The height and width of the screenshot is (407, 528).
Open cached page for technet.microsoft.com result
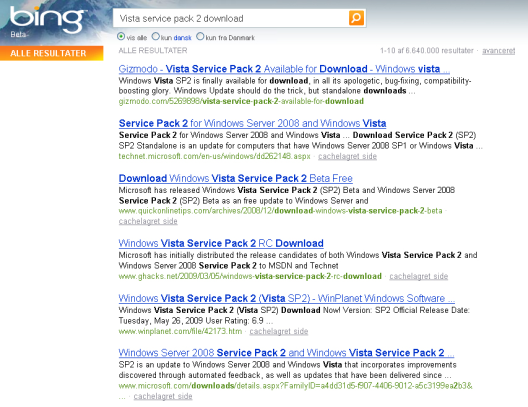347,156
